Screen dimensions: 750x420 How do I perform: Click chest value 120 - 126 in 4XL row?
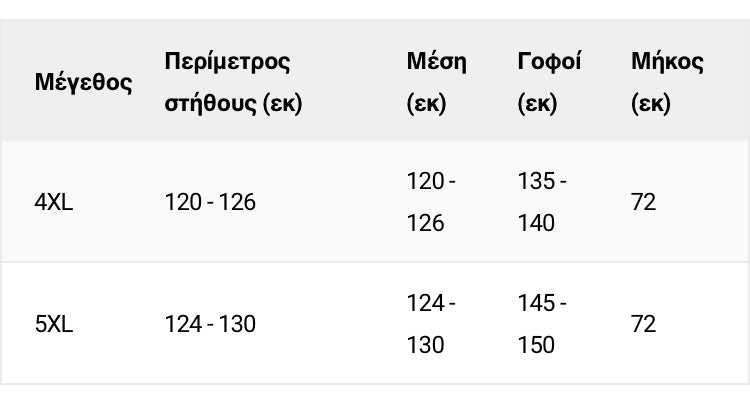[x=210, y=202]
